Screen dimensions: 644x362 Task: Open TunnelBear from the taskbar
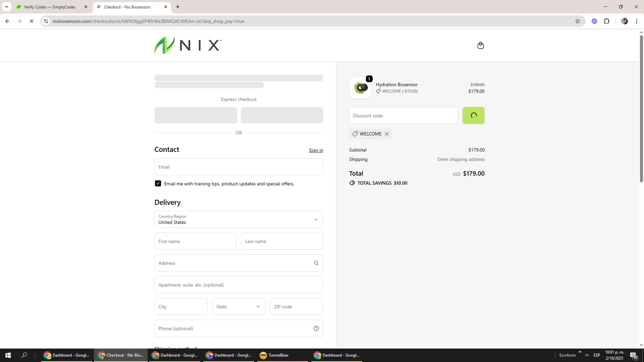tap(282, 355)
